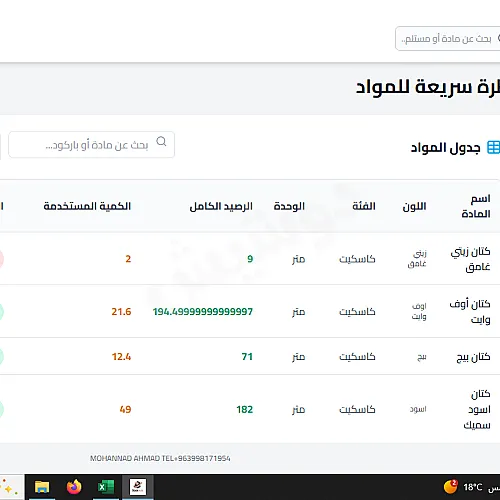Click the material or barcode search field

point(91,145)
